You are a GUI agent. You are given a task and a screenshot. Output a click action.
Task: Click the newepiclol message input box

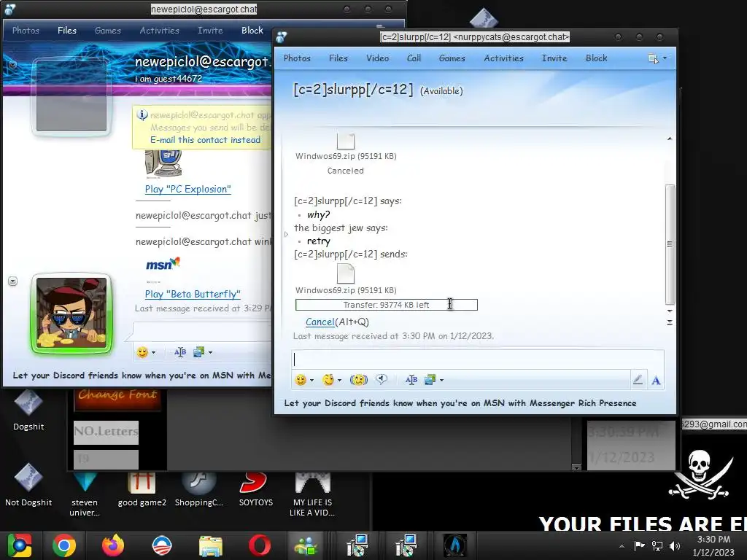pyautogui.click(x=203, y=332)
